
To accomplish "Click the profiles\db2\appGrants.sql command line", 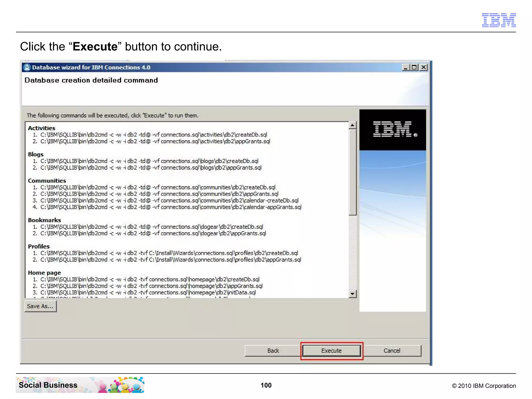I will [167, 260].
